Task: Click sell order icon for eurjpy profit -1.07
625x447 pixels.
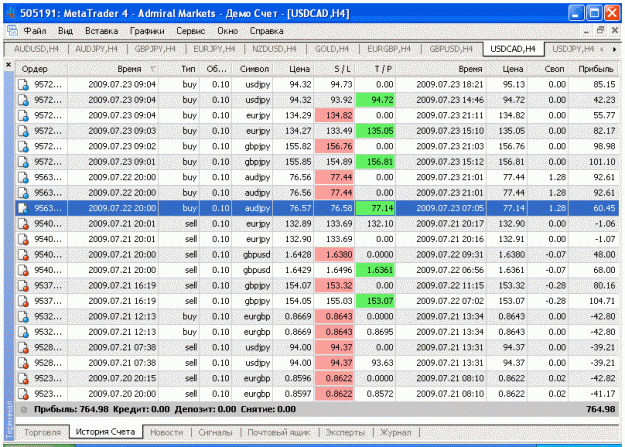Action: pyautogui.click(x=24, y=239)
